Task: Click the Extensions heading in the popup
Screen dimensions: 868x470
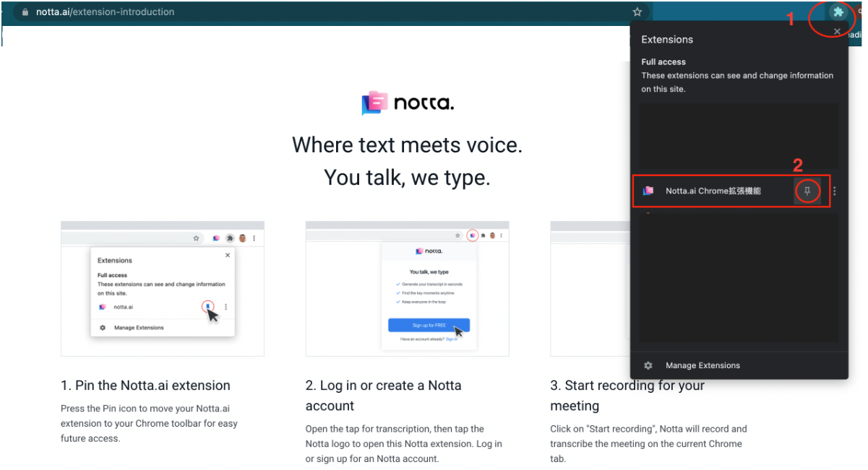Action: pos(666,39)
